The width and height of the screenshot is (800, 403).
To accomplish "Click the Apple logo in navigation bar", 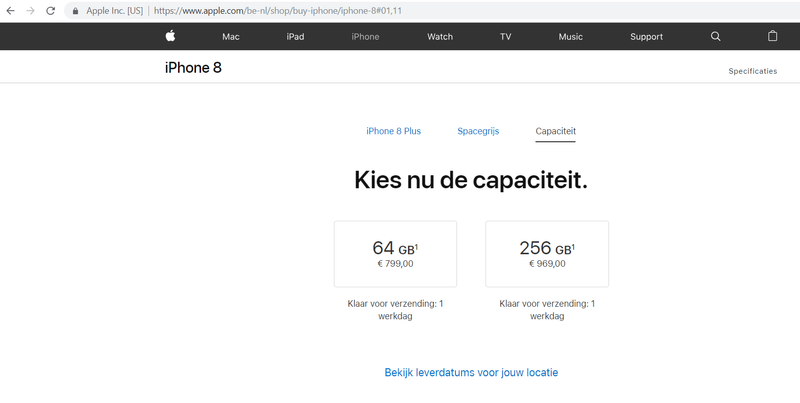I will 170,36.
